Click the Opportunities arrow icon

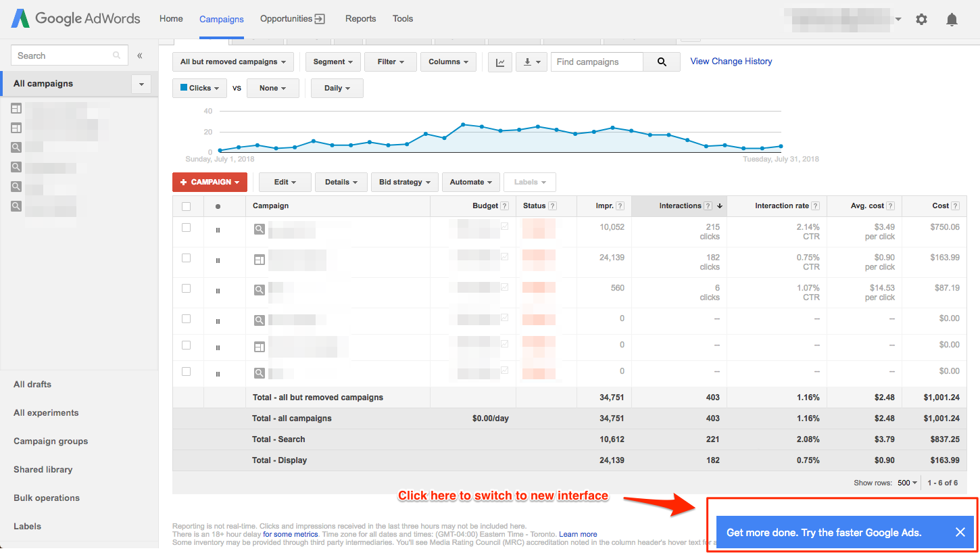coord(320,19)
